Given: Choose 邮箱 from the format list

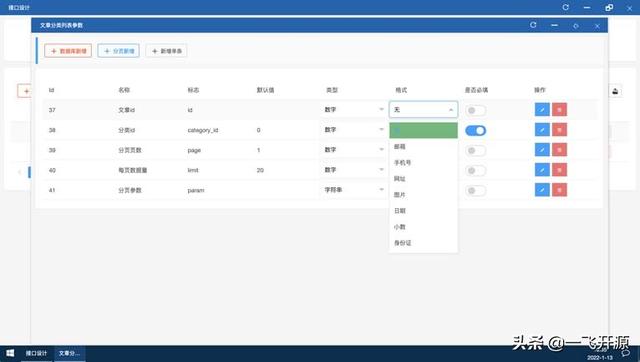Looking at the screenshot, I should [x=423, y=147].
